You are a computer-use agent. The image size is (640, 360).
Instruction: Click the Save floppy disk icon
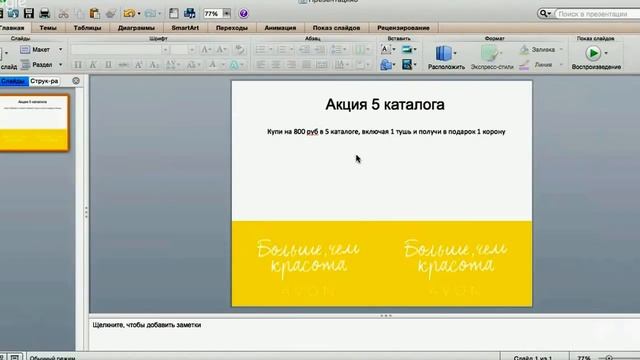29,13
